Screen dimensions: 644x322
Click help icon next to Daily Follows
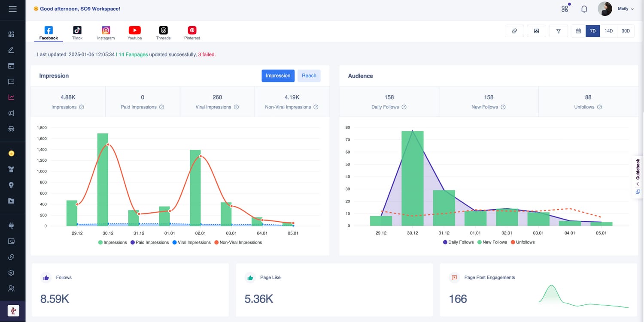pyautogui.click(x=404, y=107)
